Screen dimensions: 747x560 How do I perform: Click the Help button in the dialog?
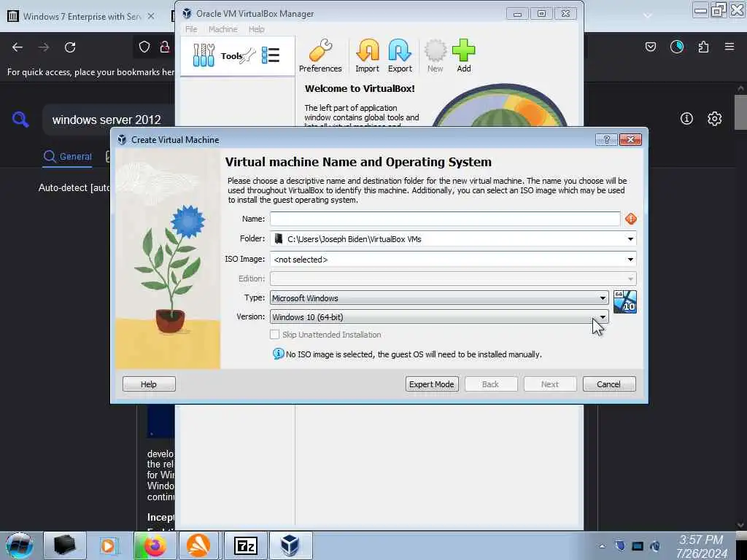[149, 384]
